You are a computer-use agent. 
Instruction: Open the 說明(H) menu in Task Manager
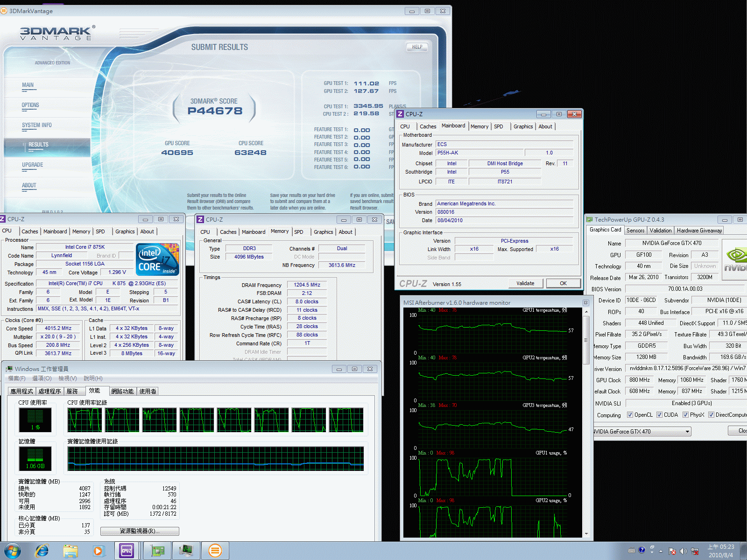[93, 378]
